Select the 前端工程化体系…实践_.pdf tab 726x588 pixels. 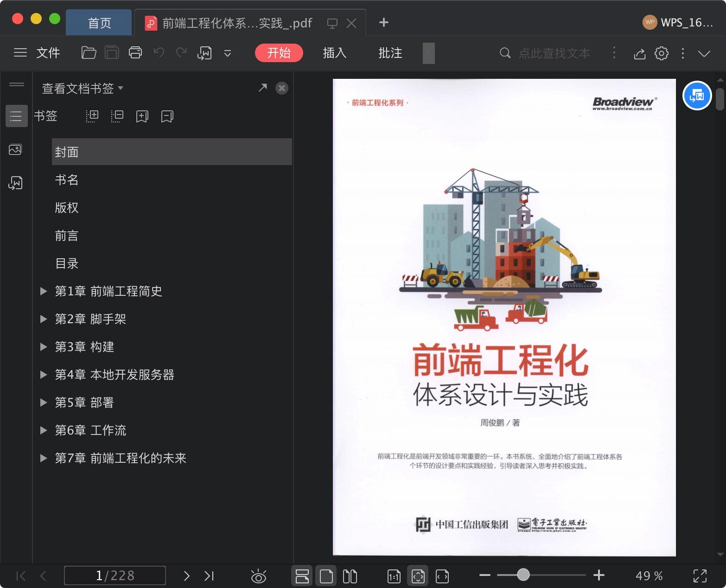coord(237,23)
